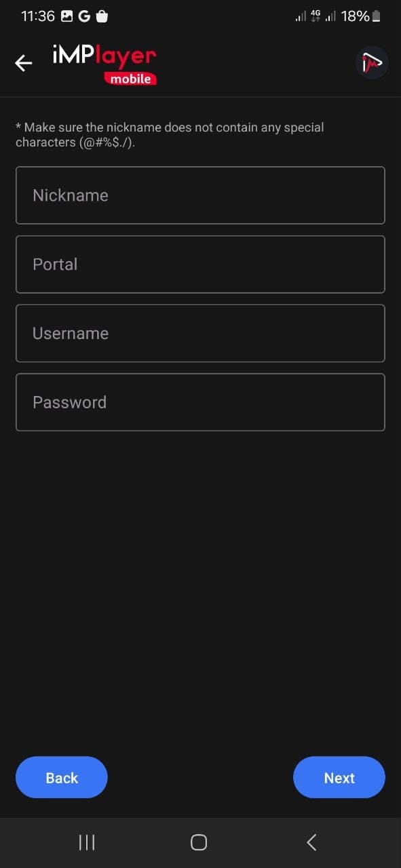
Task: Tap the Android home button
Action: tap(198, 842)
